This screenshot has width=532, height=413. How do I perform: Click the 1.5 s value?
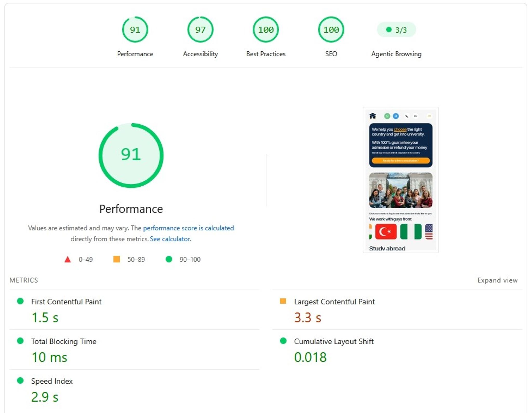click(45, 317)
